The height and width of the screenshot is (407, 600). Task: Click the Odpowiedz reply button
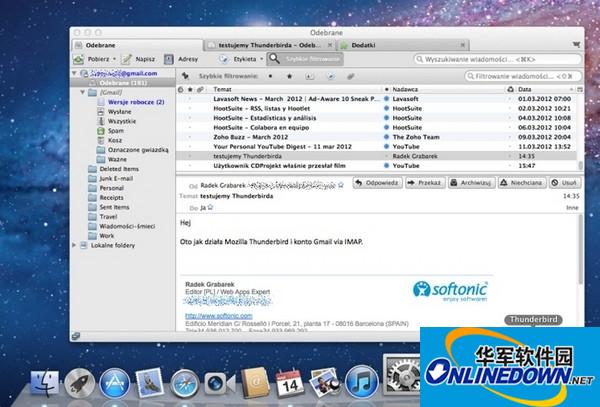(x=377, y=183)
